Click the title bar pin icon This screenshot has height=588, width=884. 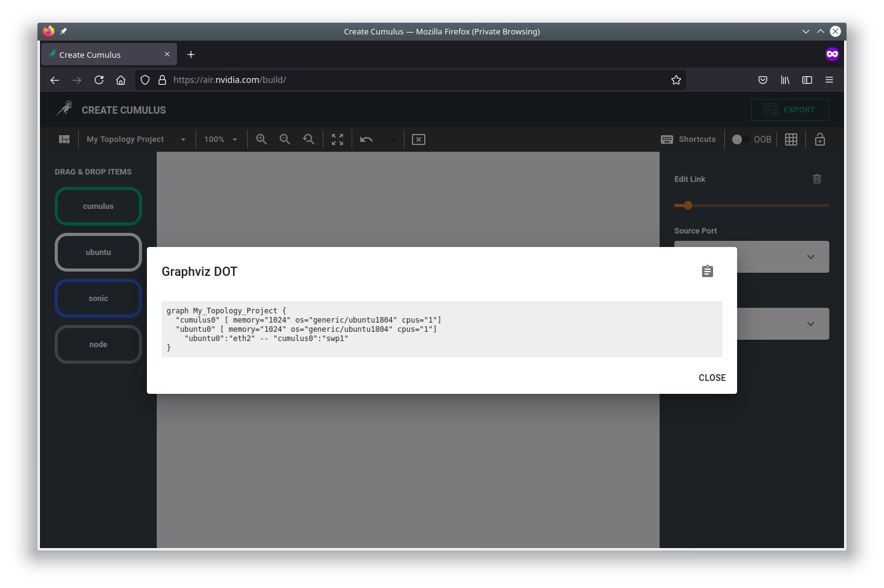pyautogui.click(x=63, y=31)
